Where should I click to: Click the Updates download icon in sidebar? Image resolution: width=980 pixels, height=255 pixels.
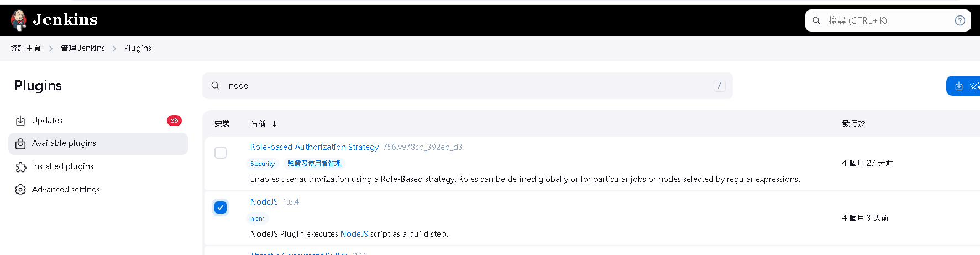(x=20, y=121)
